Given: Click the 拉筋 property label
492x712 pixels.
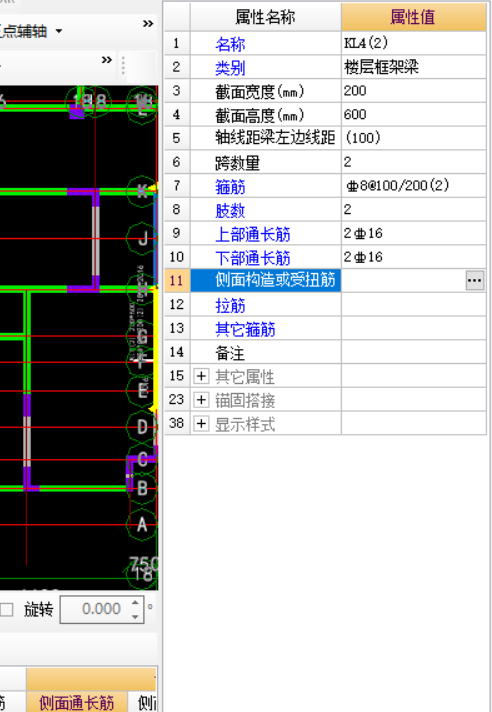Looking at the screenshot, I should 230,305.
